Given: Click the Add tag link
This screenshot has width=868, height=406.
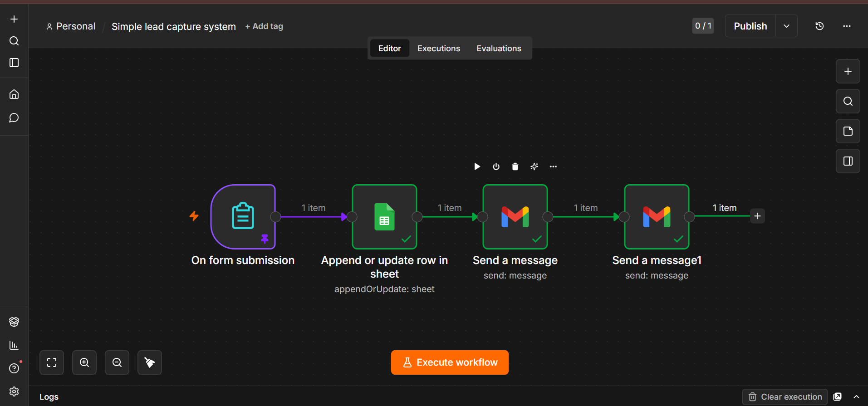Looking at the screenshot, I should click(x=264, y=26).
